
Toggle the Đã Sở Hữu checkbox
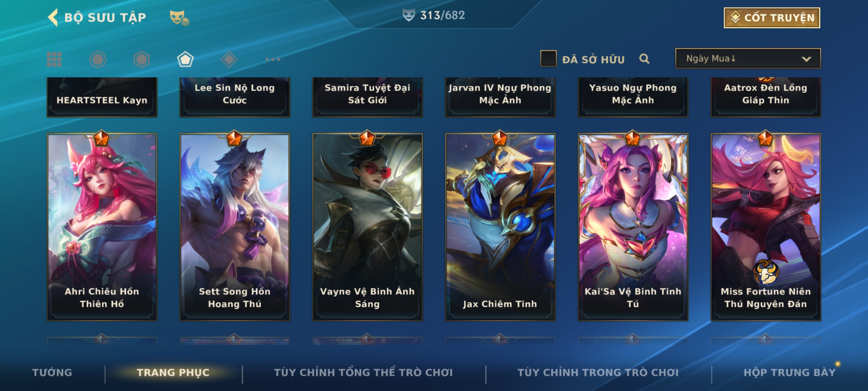tap(548, 59)
